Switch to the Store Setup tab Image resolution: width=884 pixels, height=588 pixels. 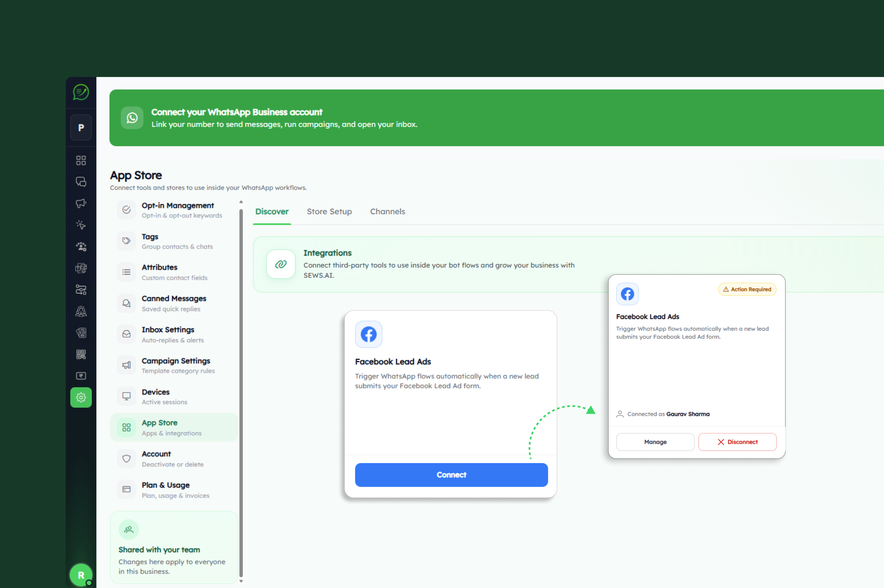pos(329,212)
